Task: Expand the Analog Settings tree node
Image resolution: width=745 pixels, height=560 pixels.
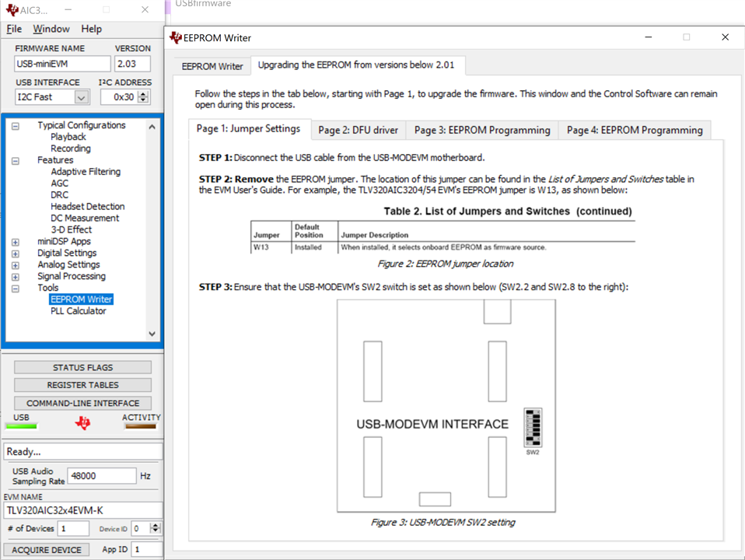Action: [16, 265]
